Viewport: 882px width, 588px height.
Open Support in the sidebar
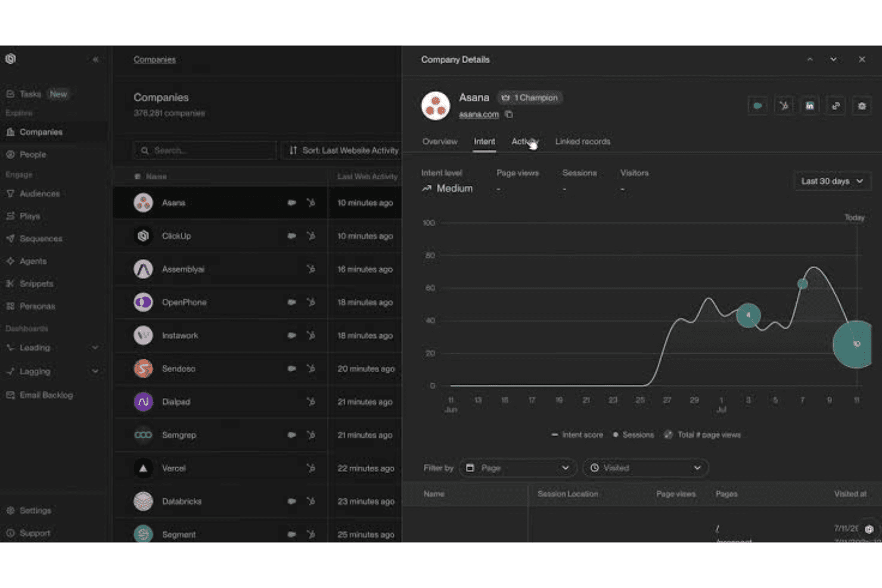point(35,533)
